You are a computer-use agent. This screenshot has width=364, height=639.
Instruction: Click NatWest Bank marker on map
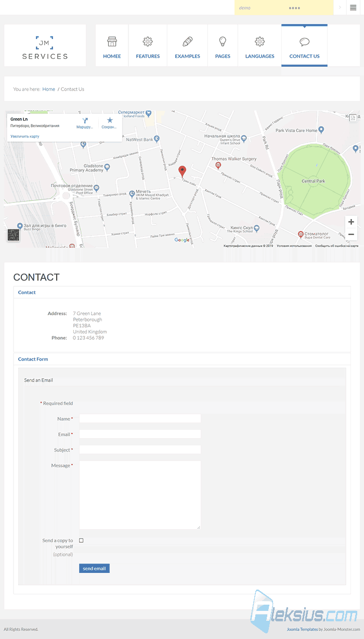(x=157, y=139)
